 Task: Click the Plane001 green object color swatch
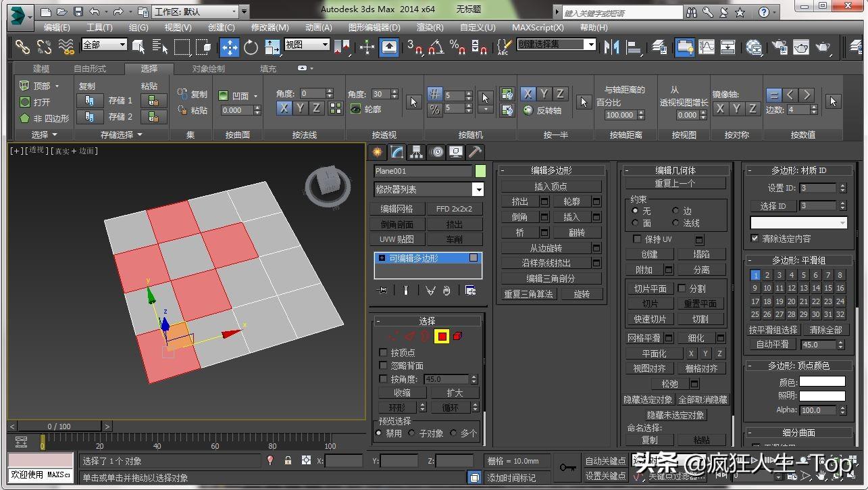[x=480, y=172]
